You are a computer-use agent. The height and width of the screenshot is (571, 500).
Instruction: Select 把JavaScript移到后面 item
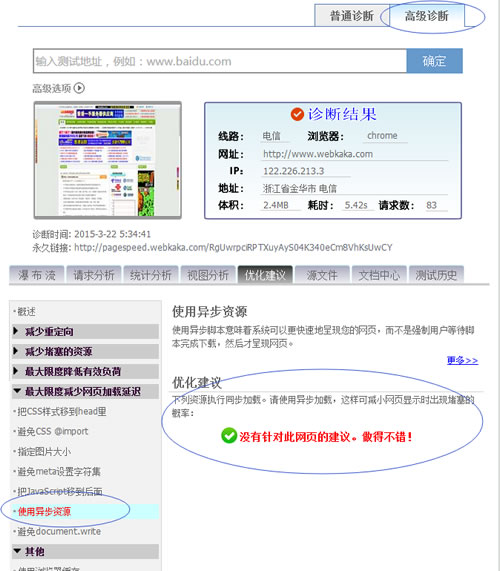tap(60, 491)
